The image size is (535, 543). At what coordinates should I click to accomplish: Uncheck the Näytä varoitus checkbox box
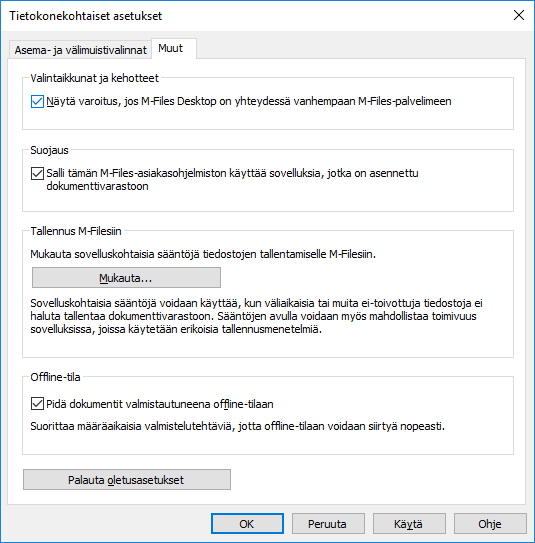point(37,101)
